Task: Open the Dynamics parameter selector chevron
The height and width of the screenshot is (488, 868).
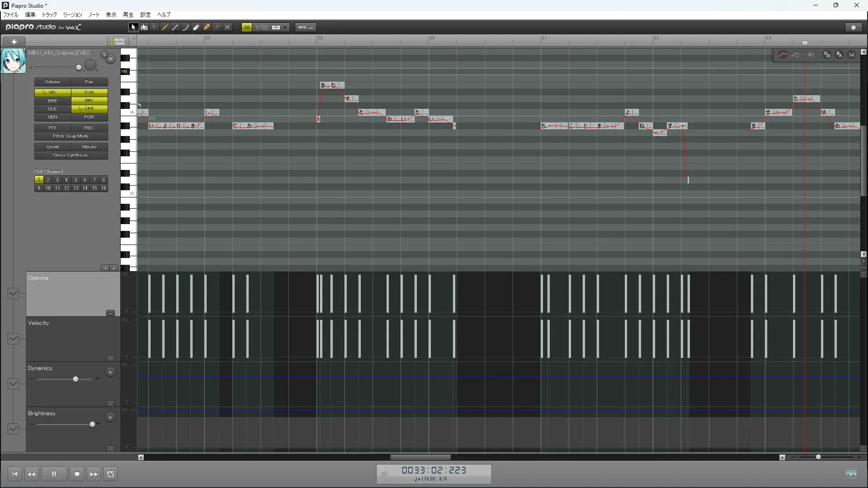Action: [x=13, y=384]
